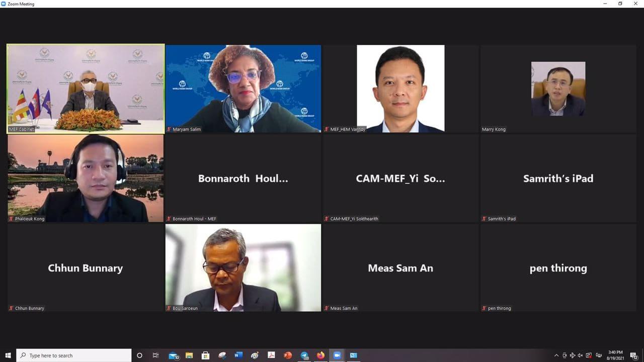
Task: Open the Windows Start menu
Action: pos(8,355)
